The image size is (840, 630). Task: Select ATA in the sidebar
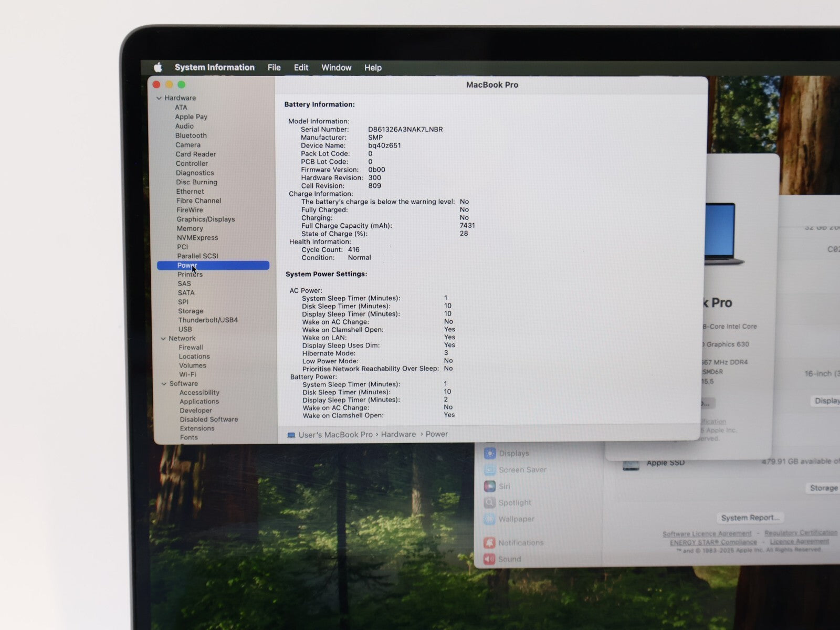pos(181,107)
